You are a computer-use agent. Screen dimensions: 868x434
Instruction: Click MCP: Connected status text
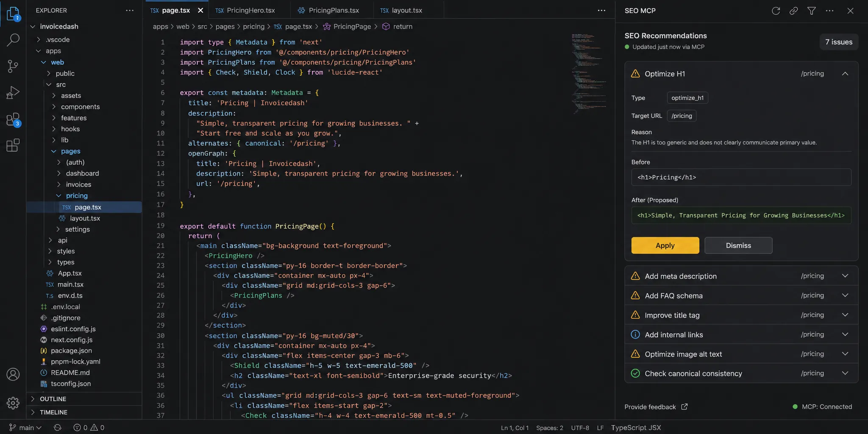[x=826, y=406]
